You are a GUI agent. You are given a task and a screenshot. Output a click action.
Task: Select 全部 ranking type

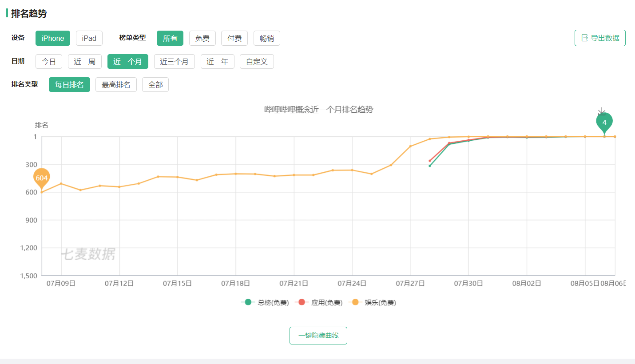[x=155, y=85]
